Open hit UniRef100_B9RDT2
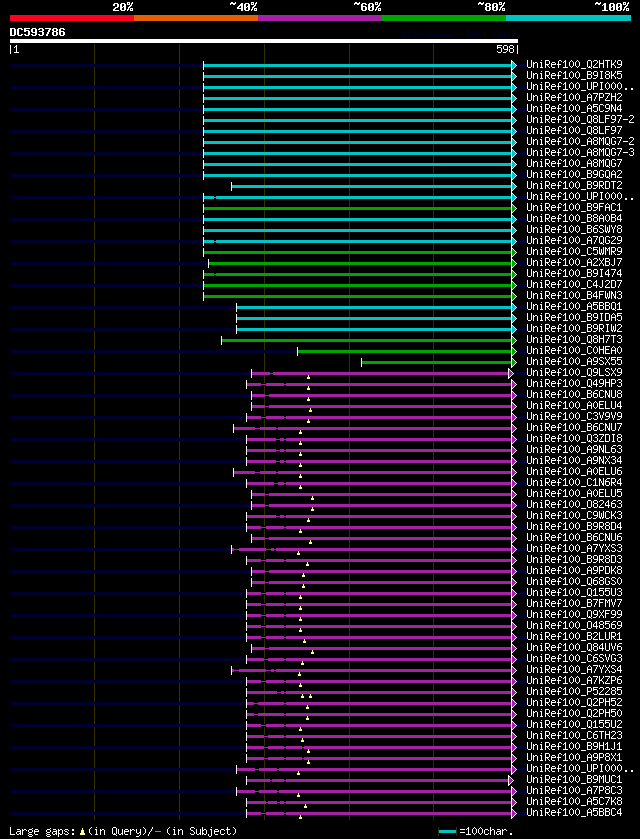 pyautogui.click(x=574, y=186)
